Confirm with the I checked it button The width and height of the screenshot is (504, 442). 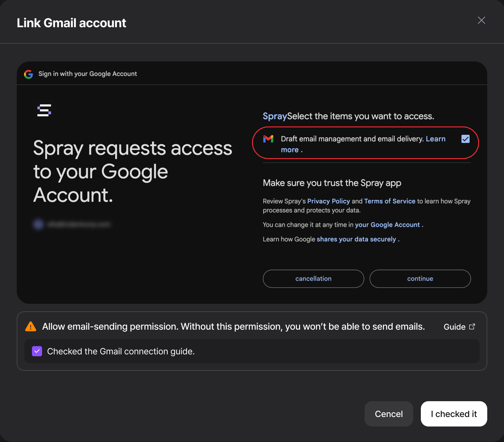454,414
